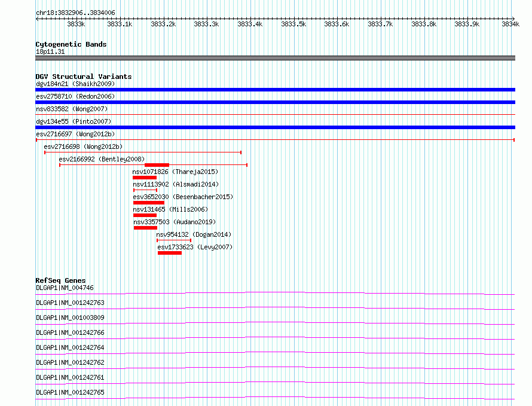This screenshot has height=406, width=532.
Task: Click the DGV Structural Variants track heading
Action: 84,77
